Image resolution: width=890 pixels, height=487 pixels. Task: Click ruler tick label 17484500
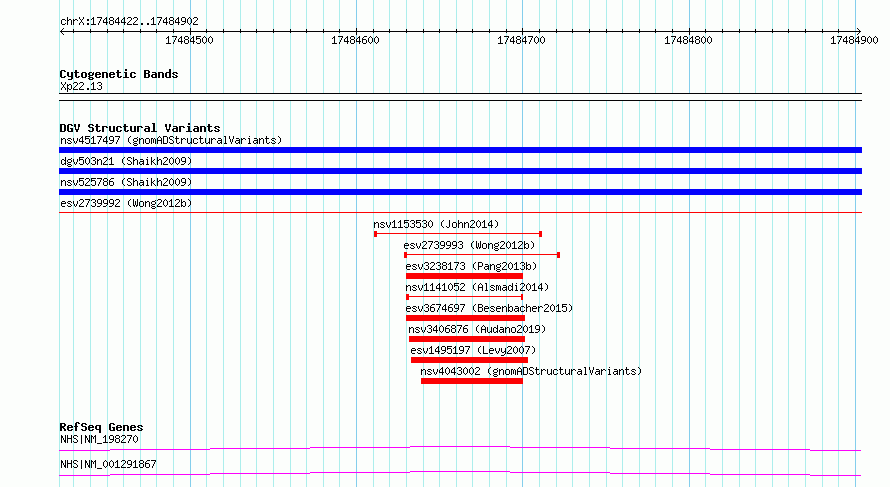coord(189,40)
